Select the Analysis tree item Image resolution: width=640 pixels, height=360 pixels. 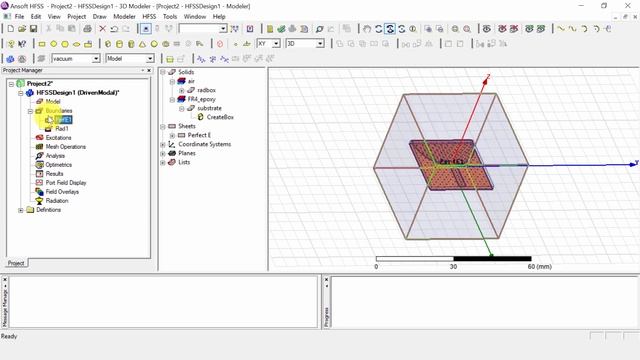(x=55, y=156)
